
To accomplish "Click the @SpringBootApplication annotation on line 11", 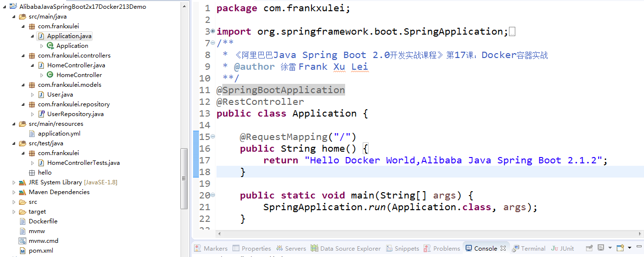I will click(x=280, y=90).
